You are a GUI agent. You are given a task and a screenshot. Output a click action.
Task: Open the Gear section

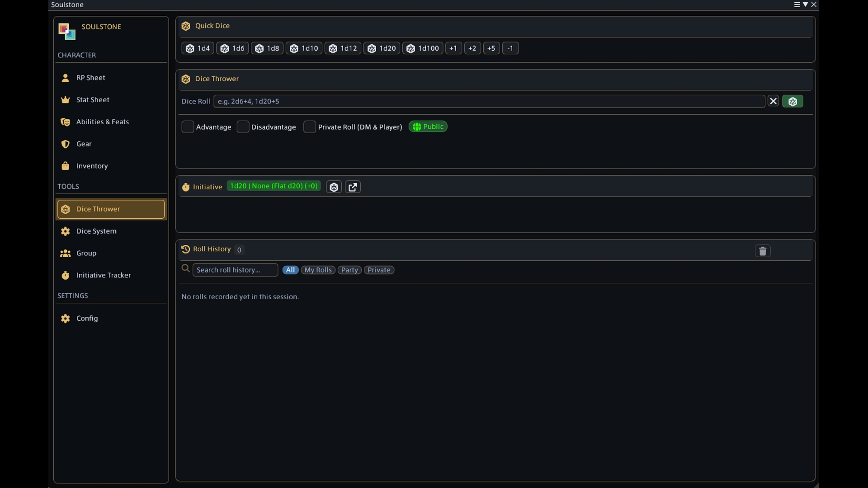(x=111, y=144)
